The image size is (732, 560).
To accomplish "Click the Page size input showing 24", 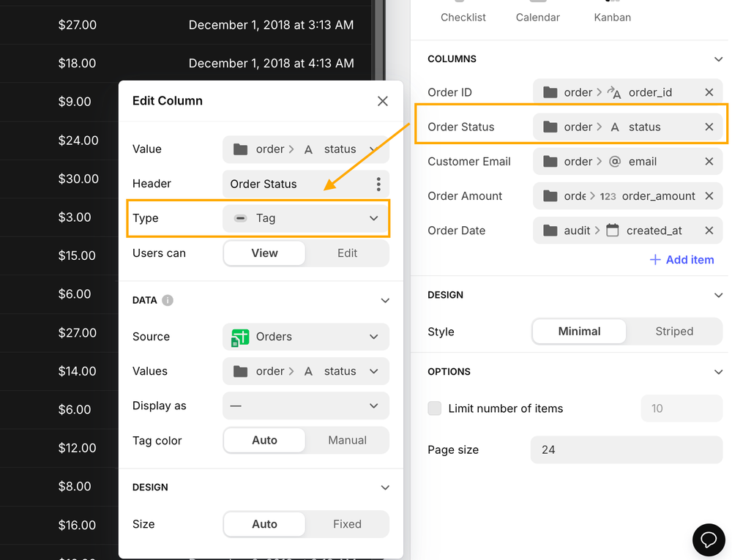I will coord(626,449).
